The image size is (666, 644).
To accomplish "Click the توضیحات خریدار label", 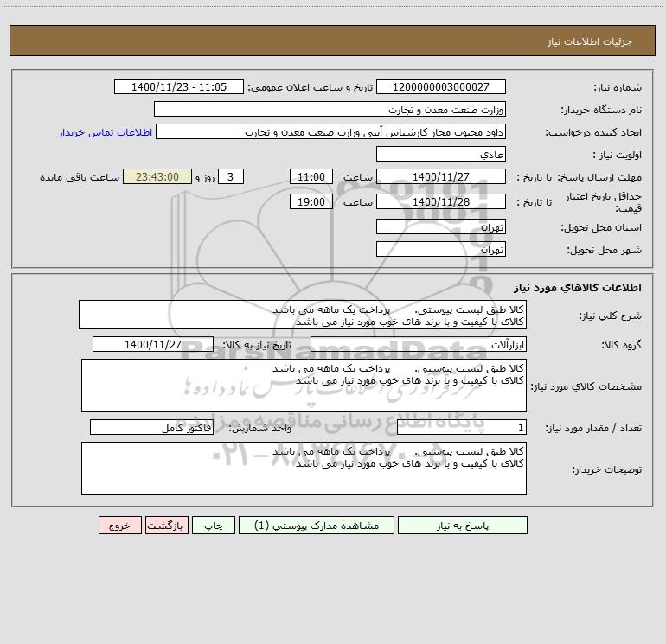I will pyautogui.click(x=606, y=469).
